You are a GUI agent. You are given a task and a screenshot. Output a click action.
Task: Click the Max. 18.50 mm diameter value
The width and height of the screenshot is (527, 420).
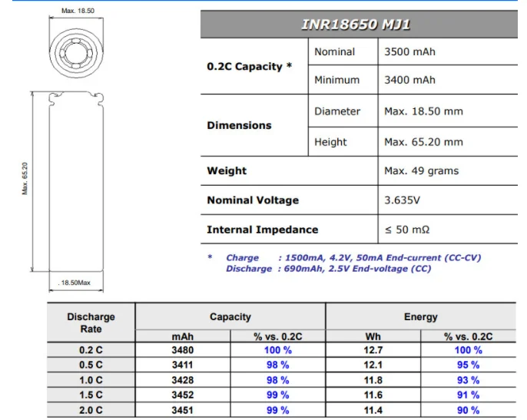pos(423,111)
